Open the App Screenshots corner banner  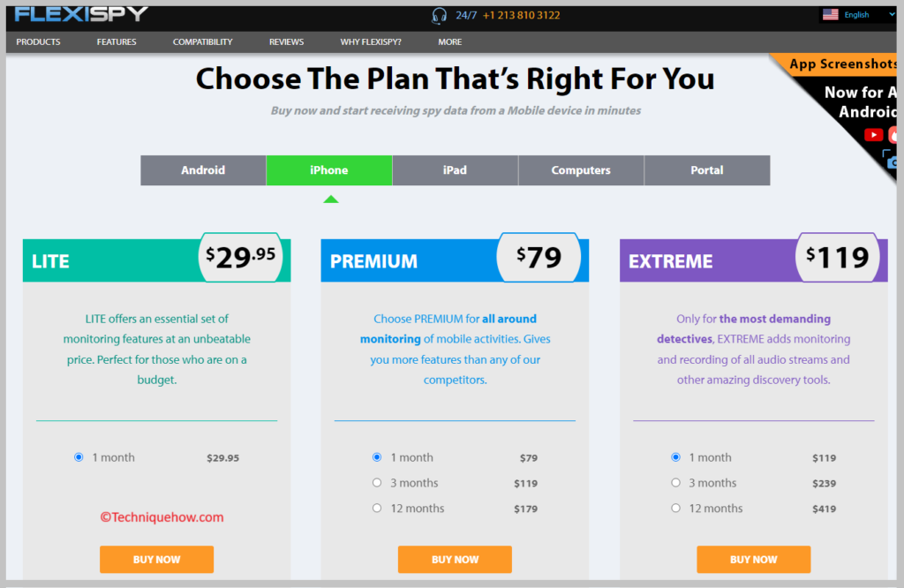842,64
